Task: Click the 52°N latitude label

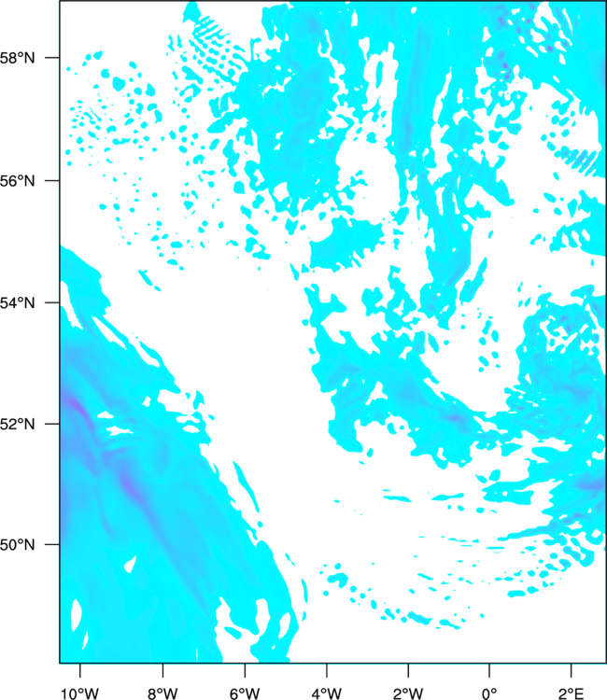Action: tap(17, 424)
